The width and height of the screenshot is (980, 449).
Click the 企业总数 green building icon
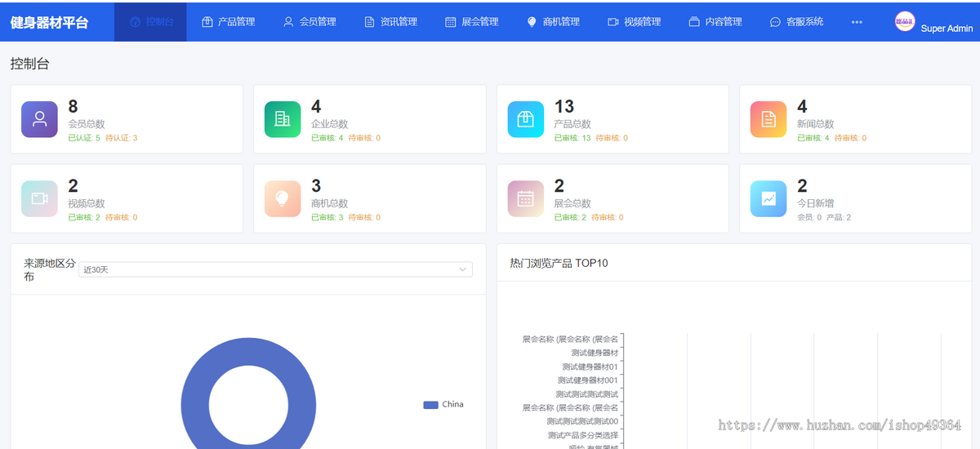283,119
